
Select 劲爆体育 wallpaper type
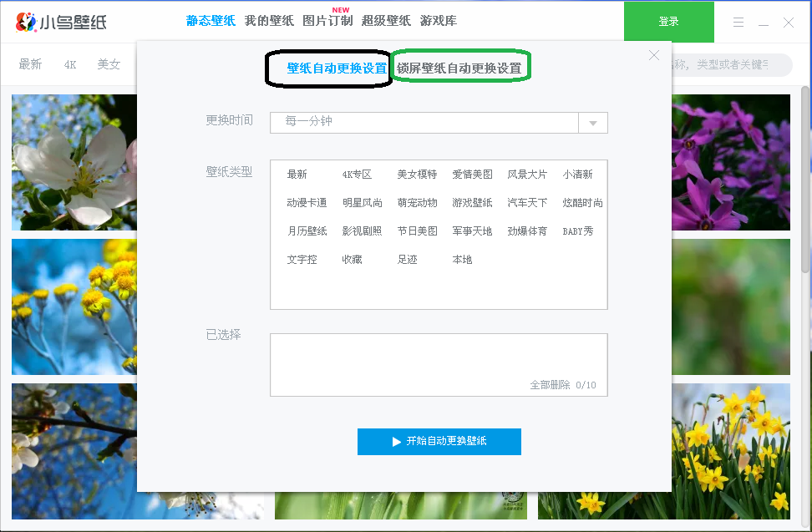tap(527, 231)
